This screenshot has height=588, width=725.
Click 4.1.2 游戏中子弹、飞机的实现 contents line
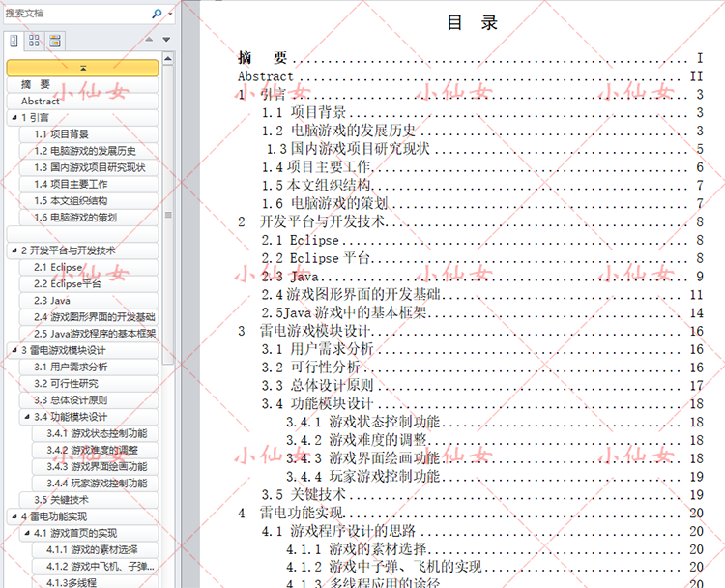(494, 567)
